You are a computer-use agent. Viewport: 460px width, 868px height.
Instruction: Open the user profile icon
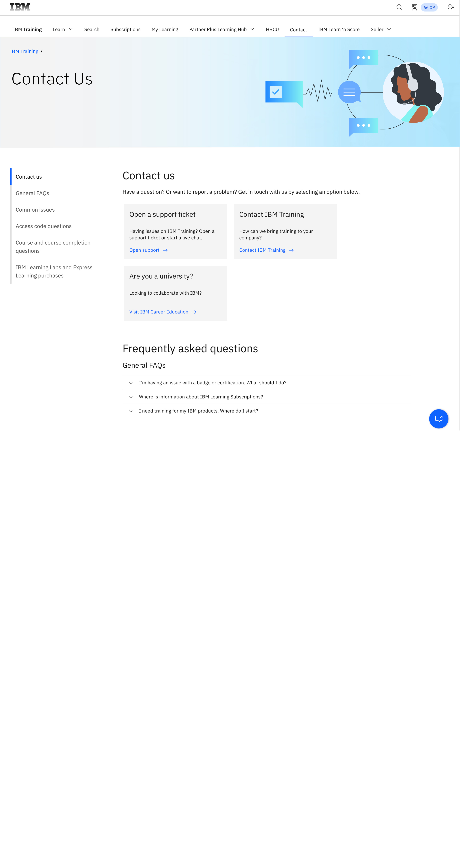pyautogui.click(x=450, y=7)
